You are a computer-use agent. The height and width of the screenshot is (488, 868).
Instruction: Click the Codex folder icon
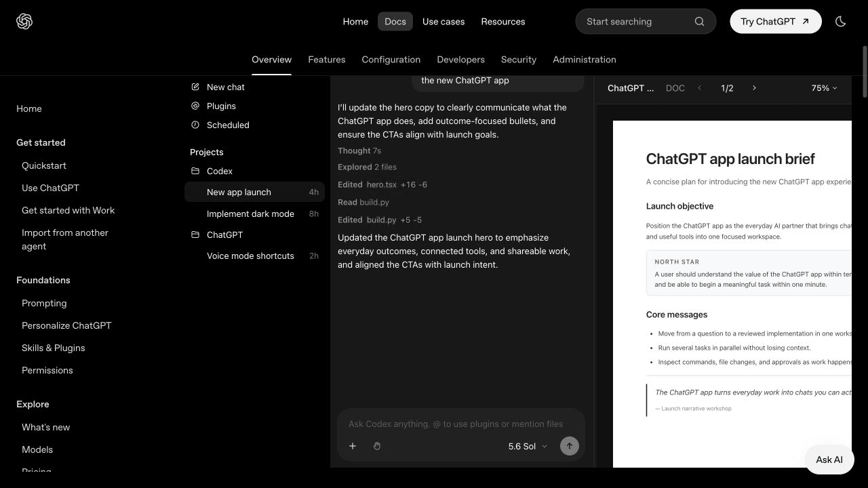pos(195,171)
